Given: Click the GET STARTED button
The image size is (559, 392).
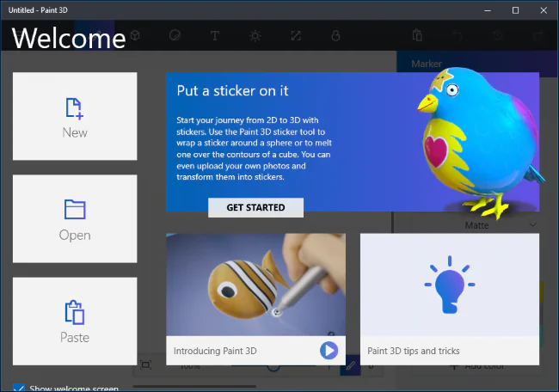Looking at the screenshot, I should (255, 207).
